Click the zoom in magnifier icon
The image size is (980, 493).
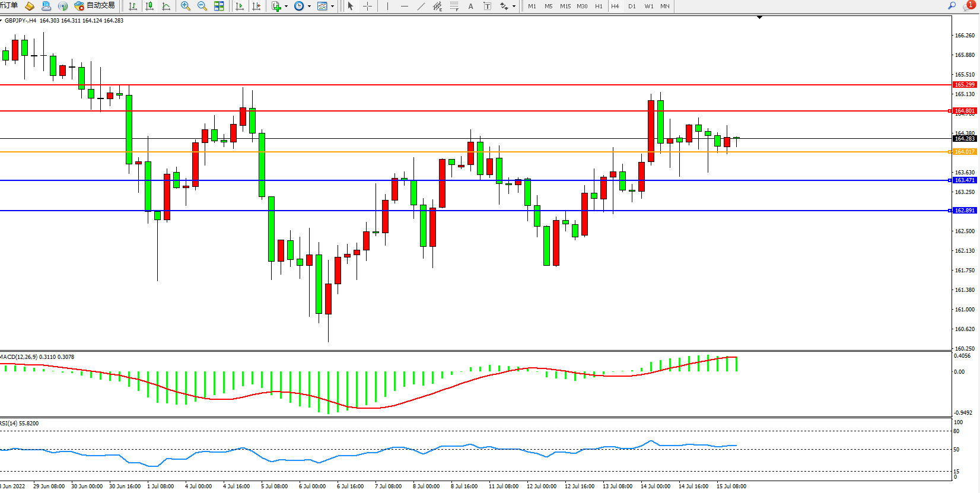point(186,6)
